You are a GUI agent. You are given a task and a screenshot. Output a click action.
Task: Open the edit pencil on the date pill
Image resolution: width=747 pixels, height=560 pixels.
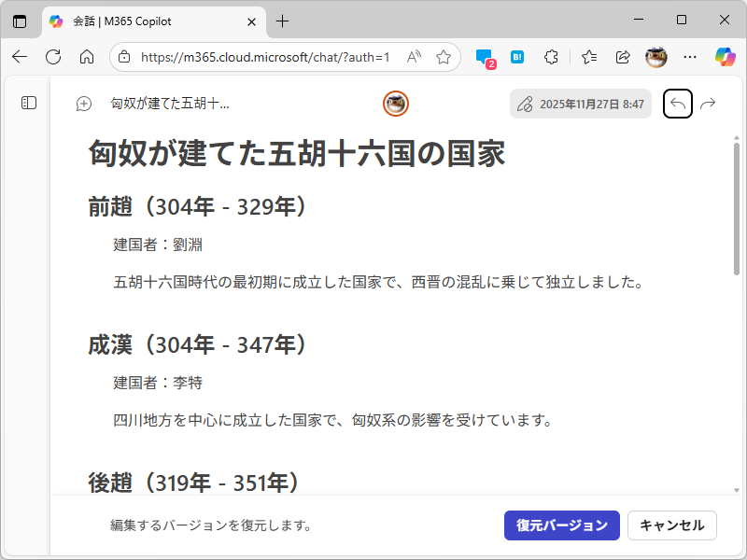point(526,104)
